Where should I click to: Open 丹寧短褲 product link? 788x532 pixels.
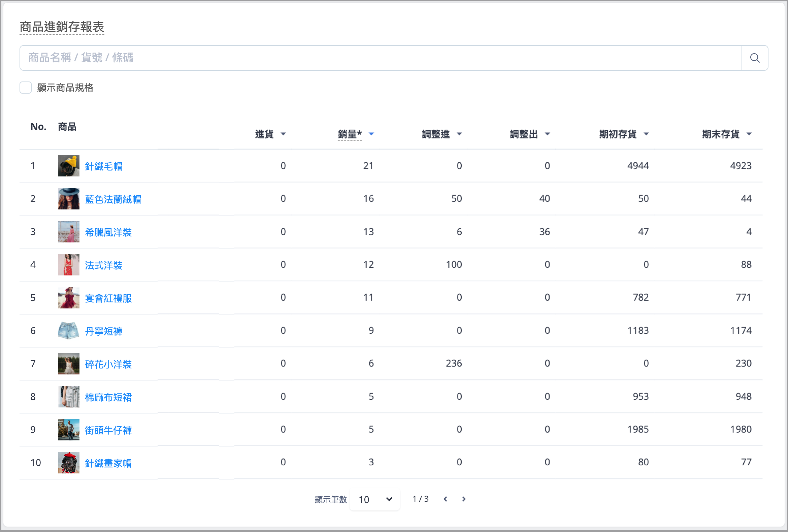[103, 331]
